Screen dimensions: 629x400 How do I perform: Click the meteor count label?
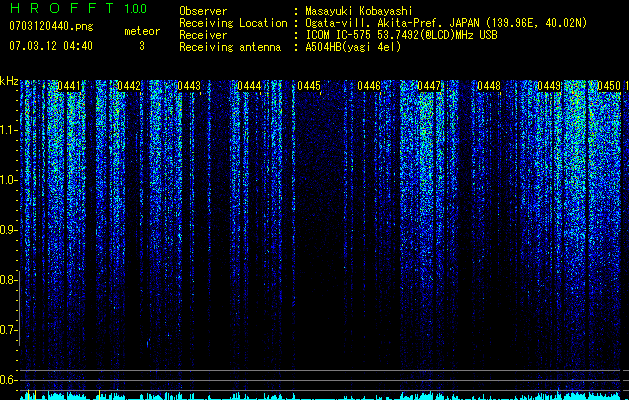point(142,31)
